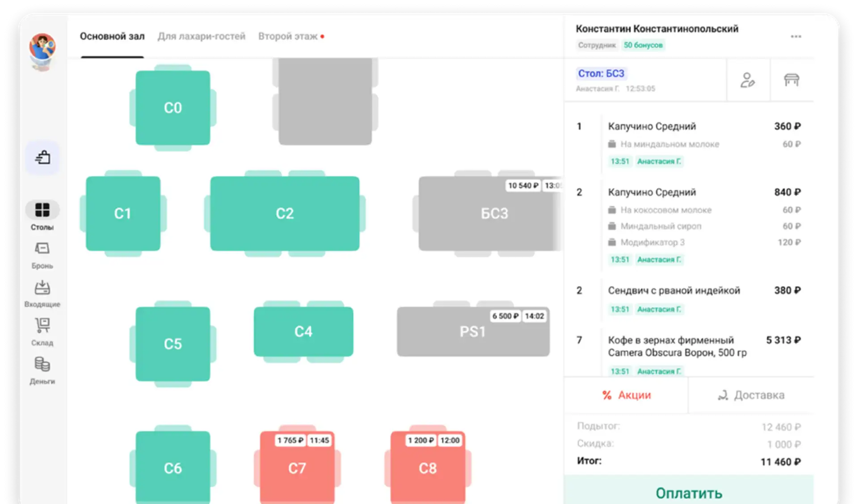Switch to Основной зал tab
This screenshot has width=858, height=504.
[112, 36]
